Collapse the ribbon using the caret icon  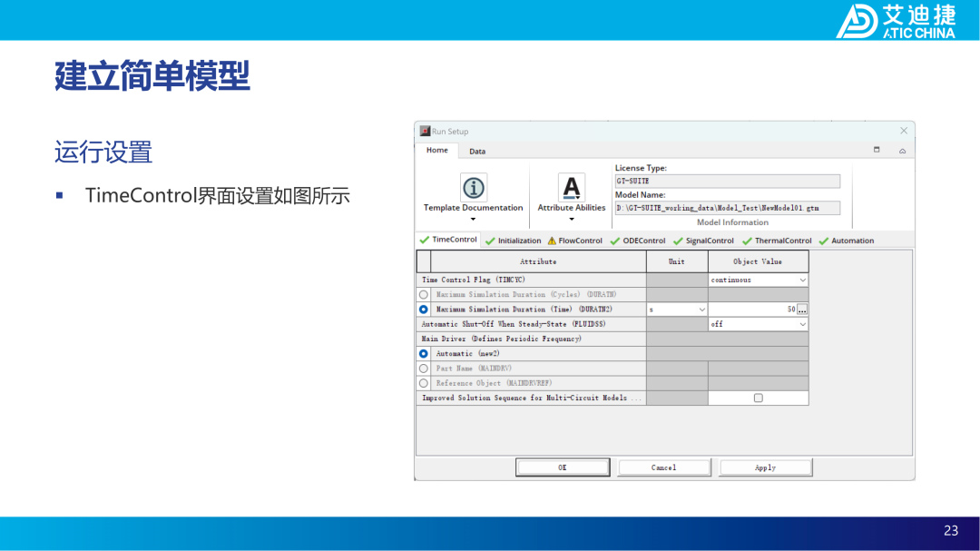coord(903,151)
